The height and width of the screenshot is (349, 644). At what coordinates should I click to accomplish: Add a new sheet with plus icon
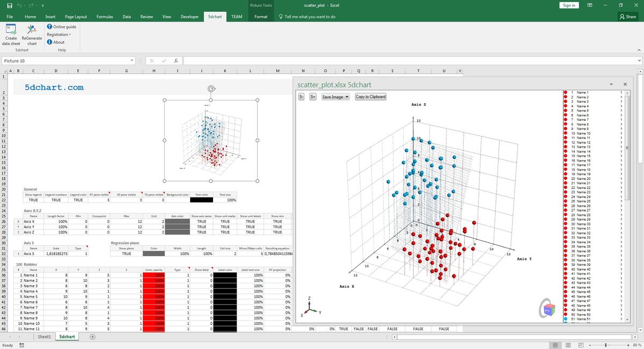(x=92, y=337)
